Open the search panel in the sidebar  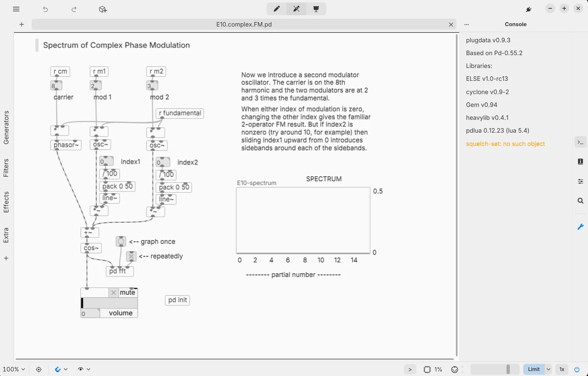[x=581, y=201]
